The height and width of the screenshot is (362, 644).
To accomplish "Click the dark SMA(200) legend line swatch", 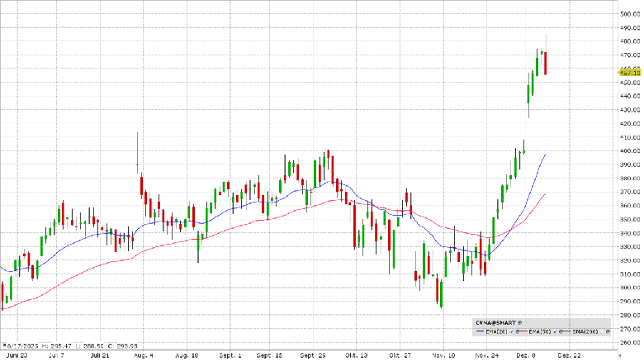I will click(x=566, y=331).
